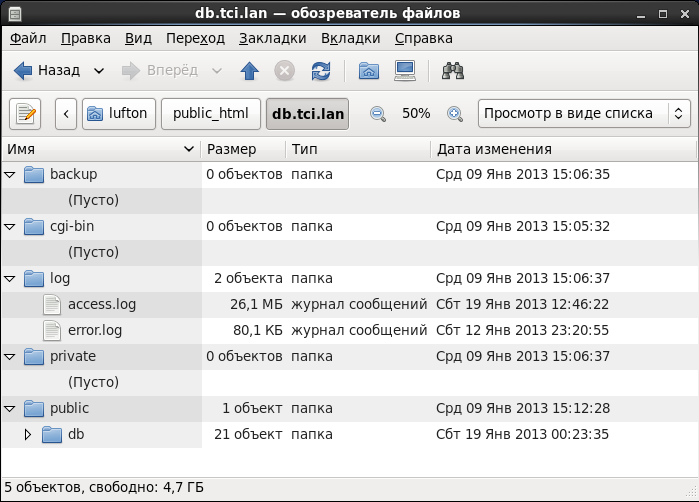Select the error.log file icon
699x502 pixels.
coord(52,330)
